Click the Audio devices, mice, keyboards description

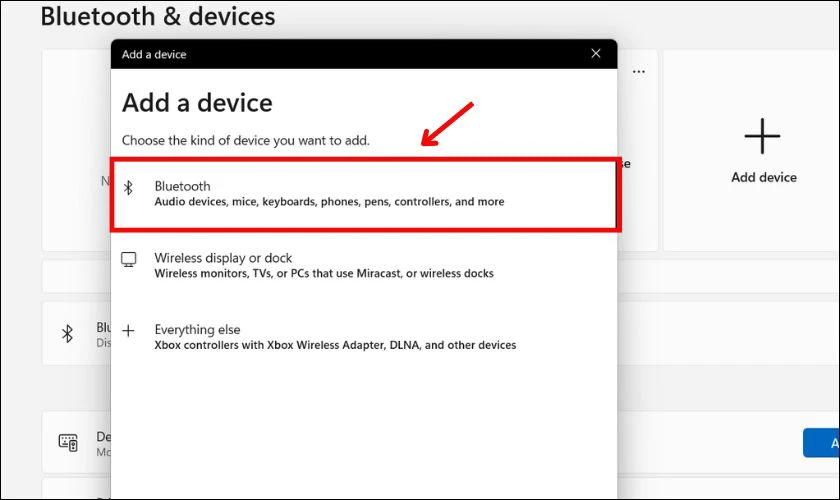coord(329,202)
